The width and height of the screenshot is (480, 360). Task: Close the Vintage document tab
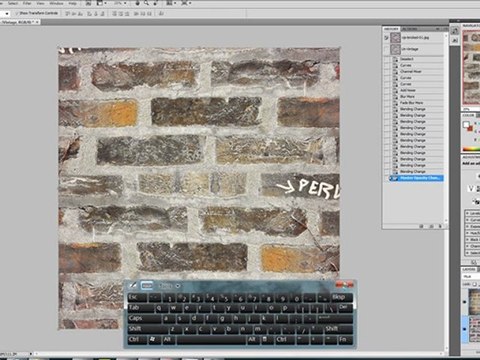[x=37, y=22]
